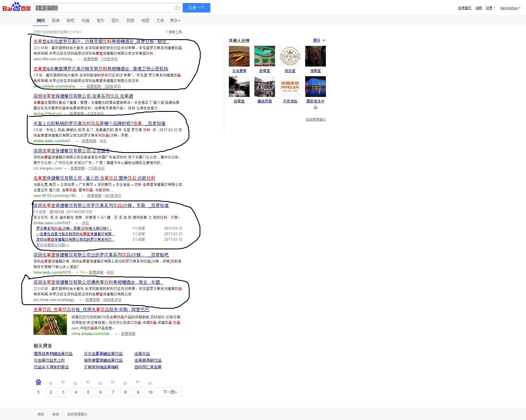The height and width of the screenshot is (420, 526).
Task: Expand arrow next to www.xfrb.com.cn URL
Action: click(78, 59)
